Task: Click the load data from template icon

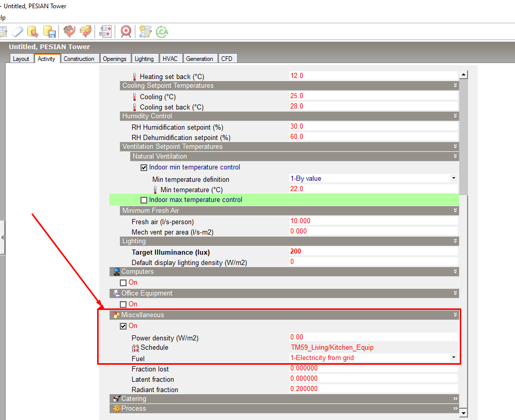Action: [33, 32]
